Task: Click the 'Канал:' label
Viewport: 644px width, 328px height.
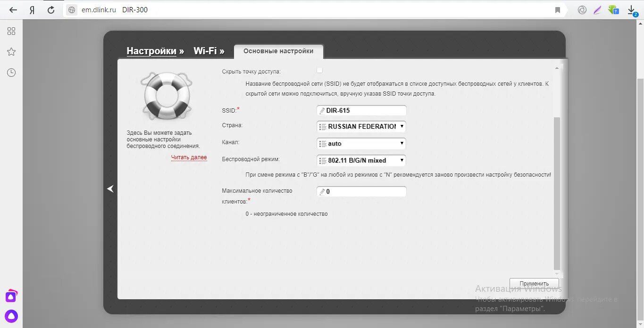Action: click(x=231, y=142)
